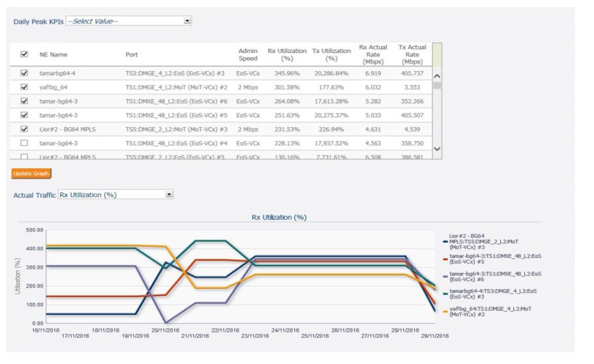Click the 231.53% Rx Utilization value
This screenshot has height=364, width=594.
click(287, 129)
